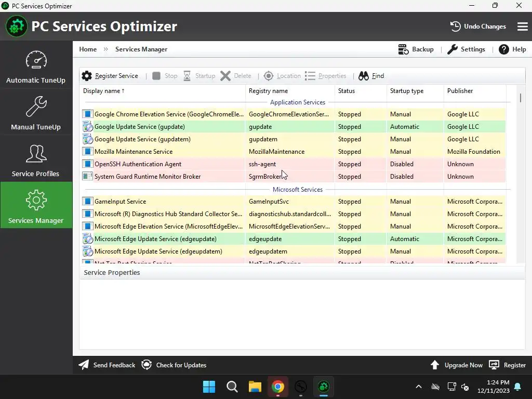Image resolution: width=532 pixels, height=399 pixels.
Task: Go to Home in the breadcrumb
Action: click(88, 49)
